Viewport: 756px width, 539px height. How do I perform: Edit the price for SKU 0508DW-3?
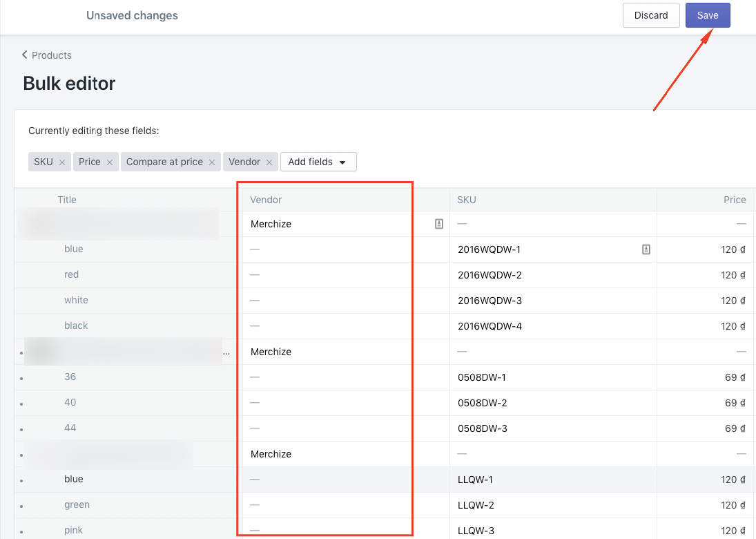coord(706,428)
